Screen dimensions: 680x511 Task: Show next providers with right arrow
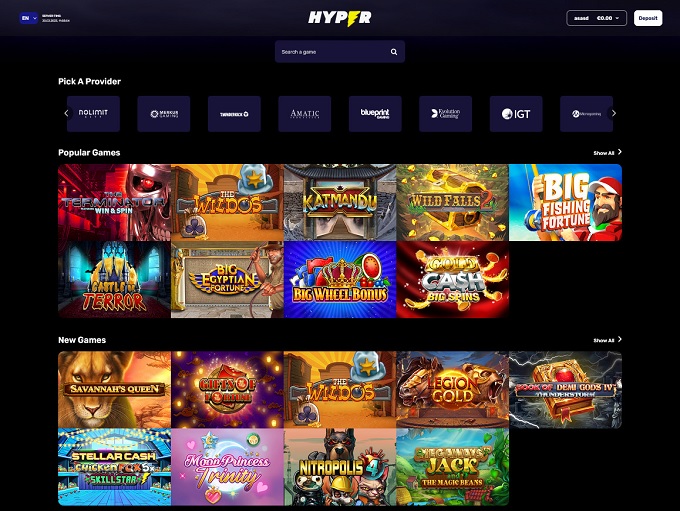614,114
